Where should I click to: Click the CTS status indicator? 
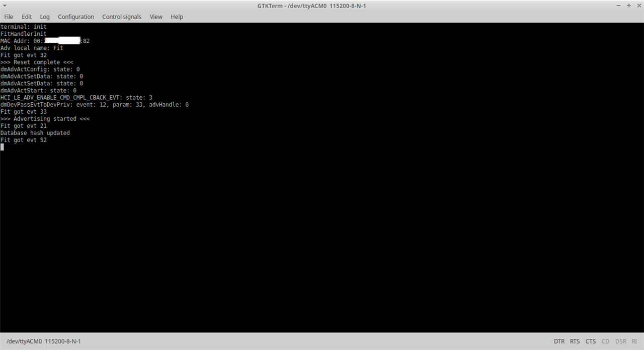click(590, 341)
